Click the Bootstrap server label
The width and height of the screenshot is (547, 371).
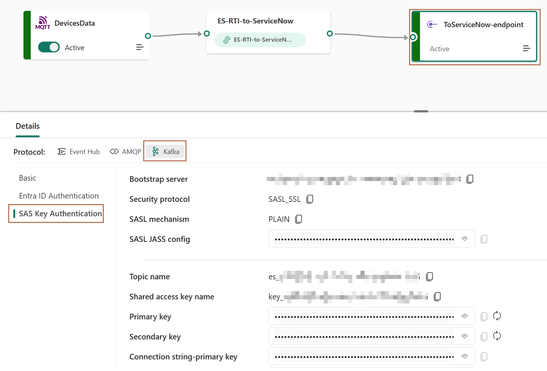click(x=158, y=179)
